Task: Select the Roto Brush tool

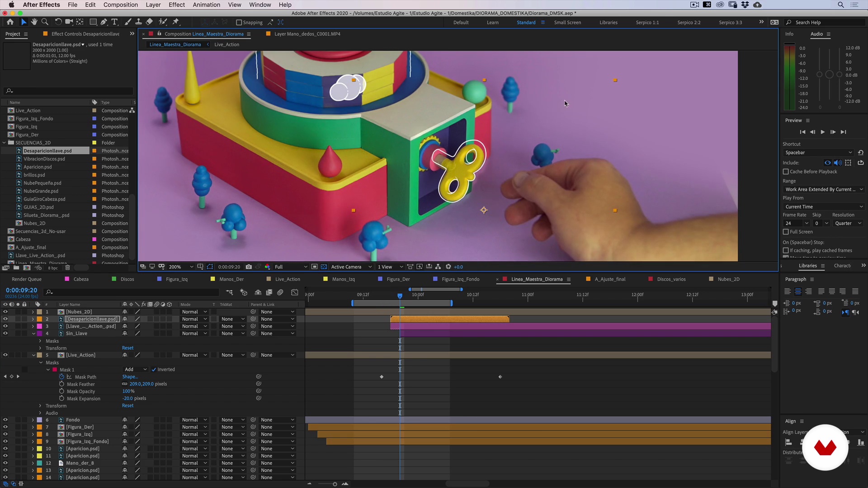Action: [x=163, y=22]
